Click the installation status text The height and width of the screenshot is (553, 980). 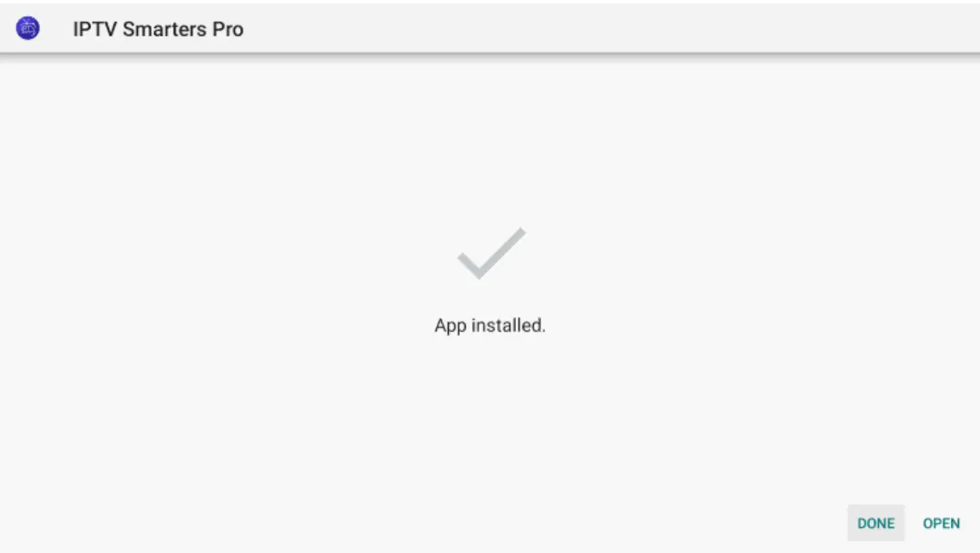490,325
